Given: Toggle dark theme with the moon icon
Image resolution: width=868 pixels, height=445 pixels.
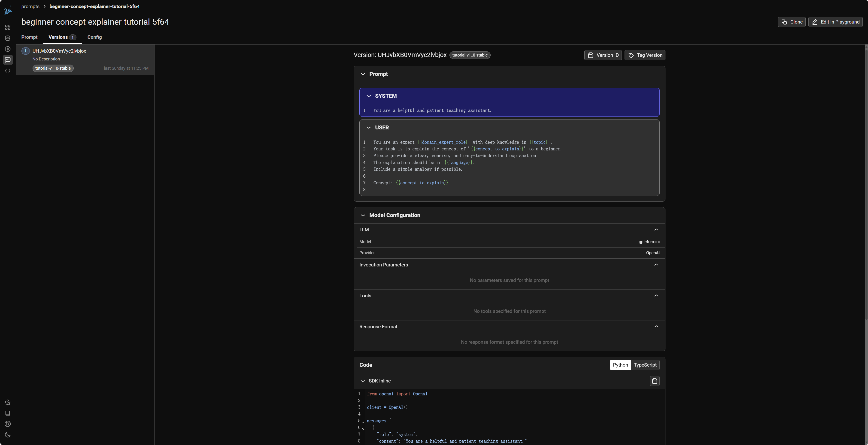Looking at the screenshot, I should (x=8, y=435).
